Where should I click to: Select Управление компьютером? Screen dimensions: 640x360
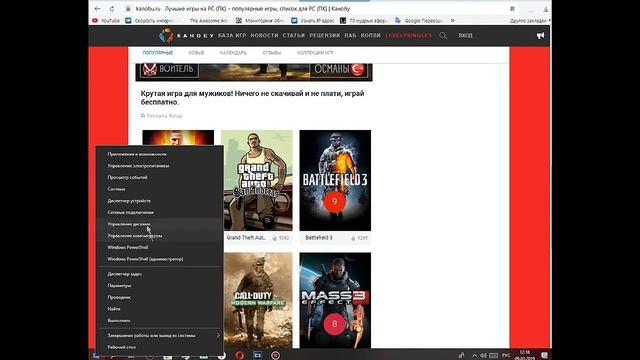click(160, 236)
